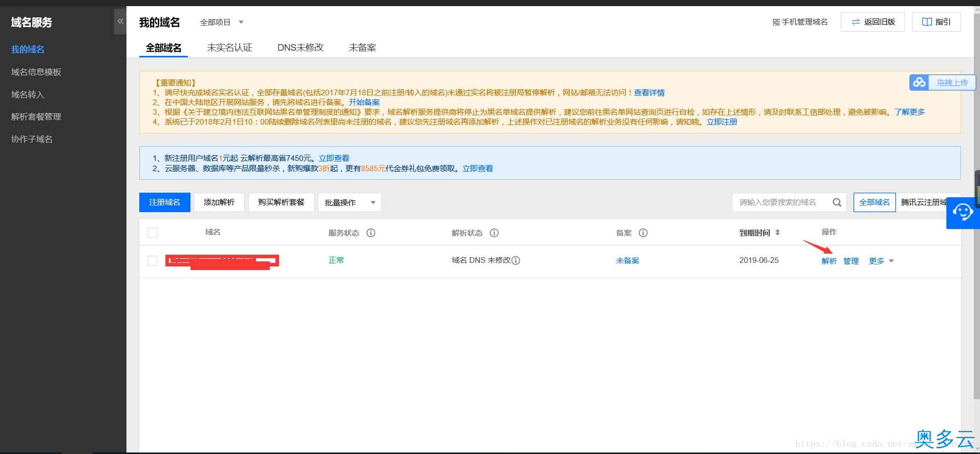This screenshot has width=980, height=454.
Task: Switch to the DNS未修改 tab
Action: 301,48
